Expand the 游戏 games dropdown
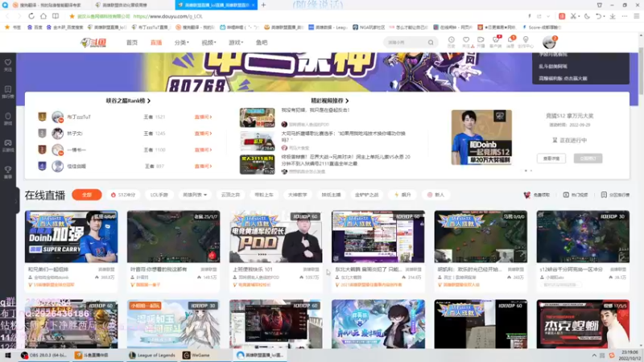644x362 pixels. [236, 43]
